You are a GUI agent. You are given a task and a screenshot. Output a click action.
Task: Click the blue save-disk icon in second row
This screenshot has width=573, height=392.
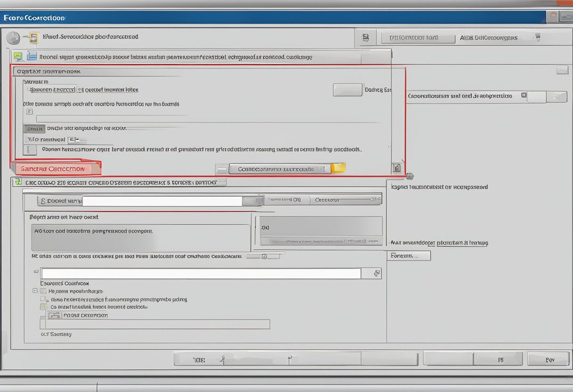(32, 56)
